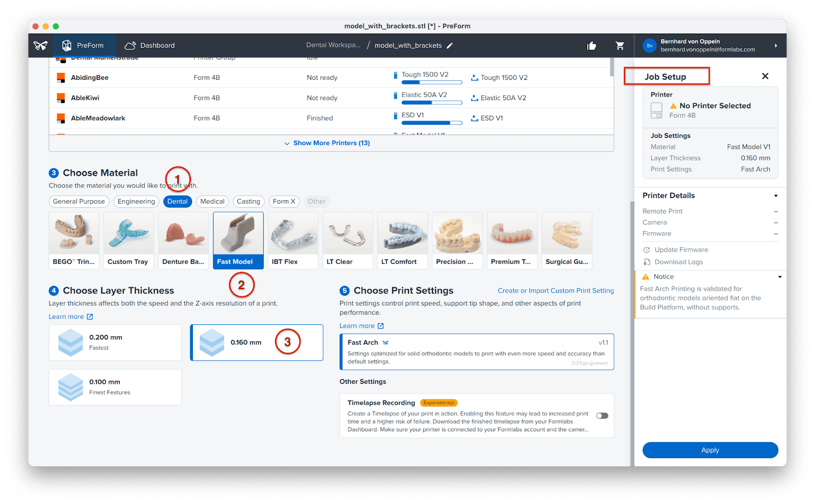The height and width of the screenshot is (504, 815).
Task: Select the 0.200 mm layer thickness
Action: 115,343
